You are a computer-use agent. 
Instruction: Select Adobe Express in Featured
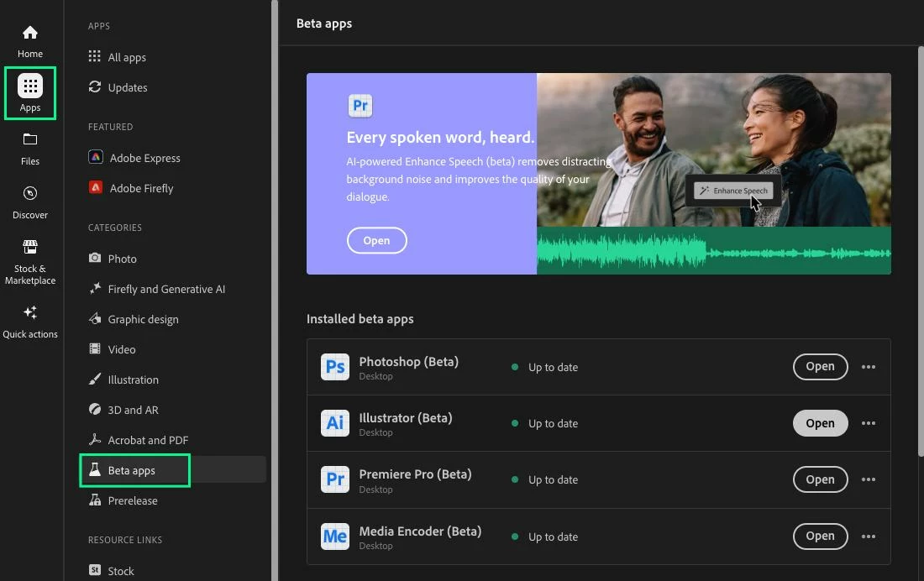[134, 158]
